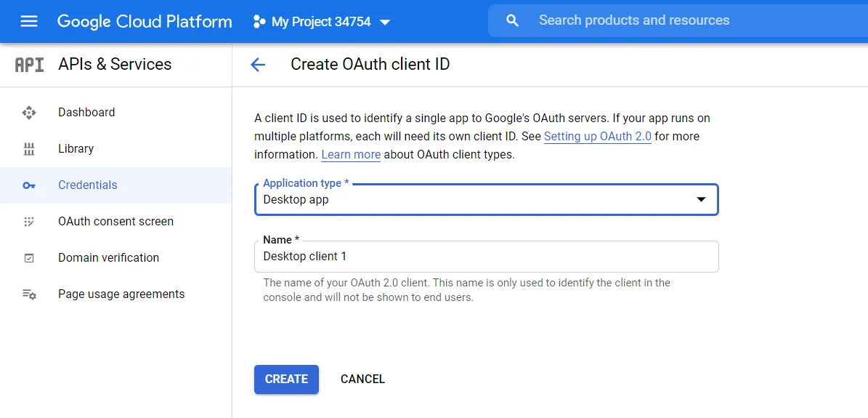
Task: Select Credentials in the sidebar
Action: (115, 185)
